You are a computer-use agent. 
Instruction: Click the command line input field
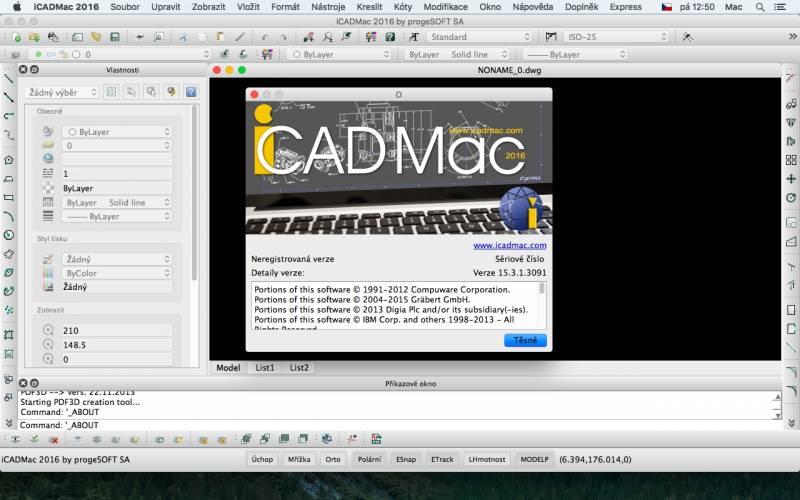[x=398, y=425]
